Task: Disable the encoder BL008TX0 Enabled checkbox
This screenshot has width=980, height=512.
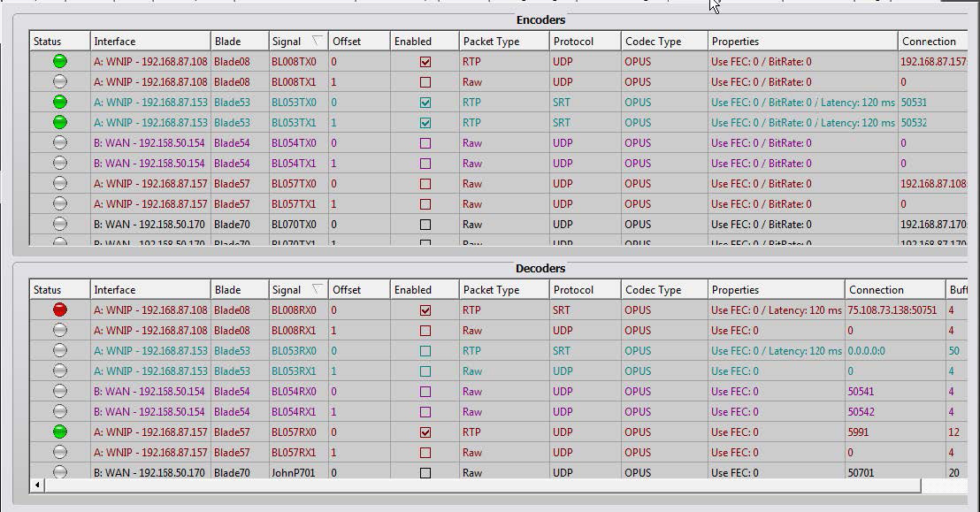Action: 425,62
